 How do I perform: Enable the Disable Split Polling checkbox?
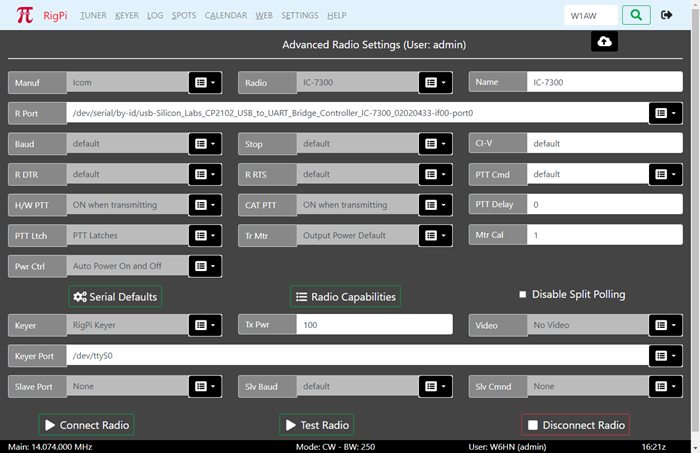click(x=522, y=295)
